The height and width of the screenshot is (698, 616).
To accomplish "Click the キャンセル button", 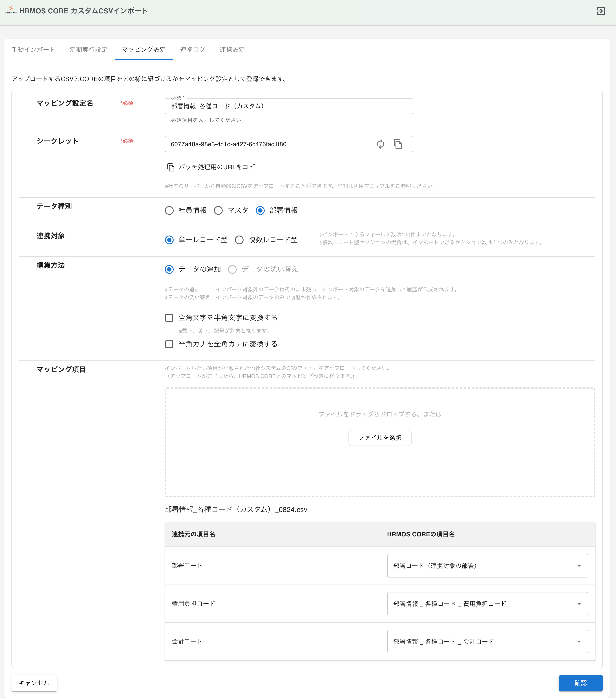I will point(34,683).
